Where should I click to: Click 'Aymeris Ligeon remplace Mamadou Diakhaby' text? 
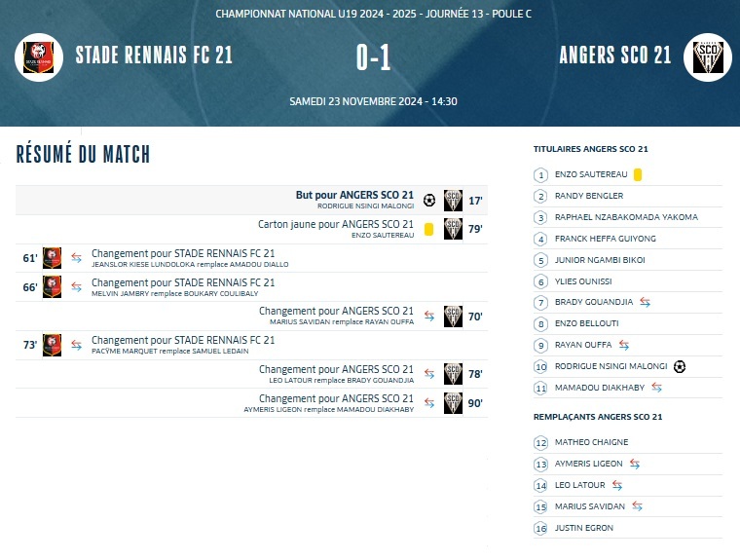click(329, 410)
